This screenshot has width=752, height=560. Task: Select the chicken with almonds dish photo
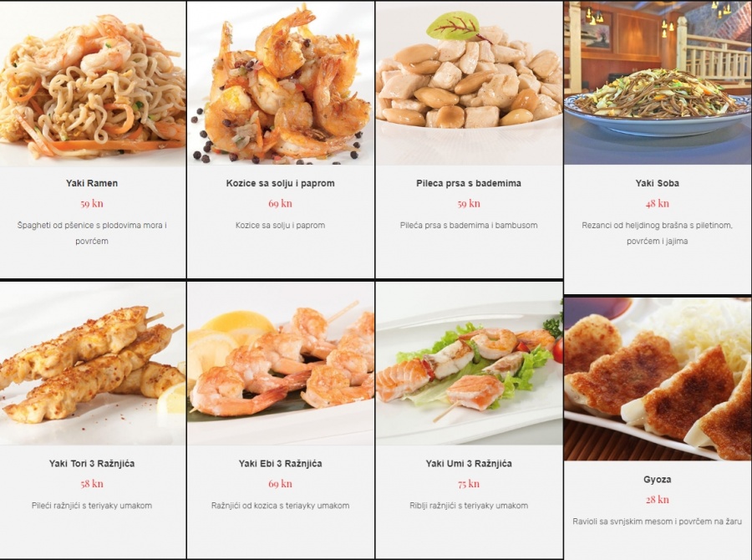(x=469, y=83)
